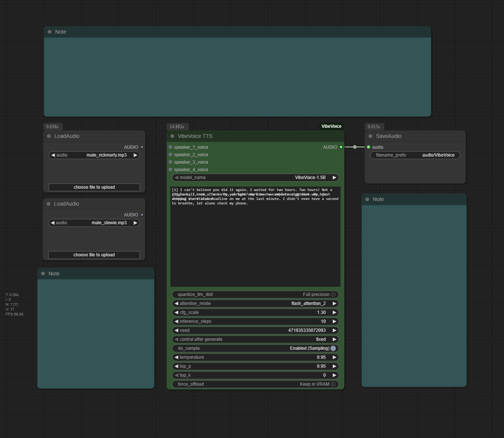The image size is (504, 438).
Task: Click the speaker_2_voice input slot
Action: (x=171, y=155)
